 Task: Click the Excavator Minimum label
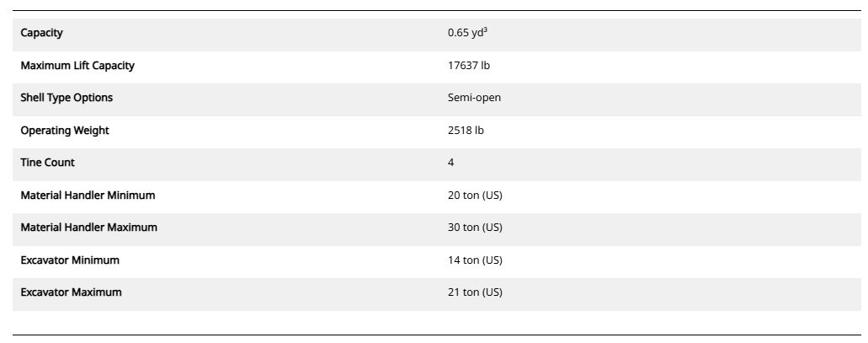pyautogui.click(x=70, y=260)
